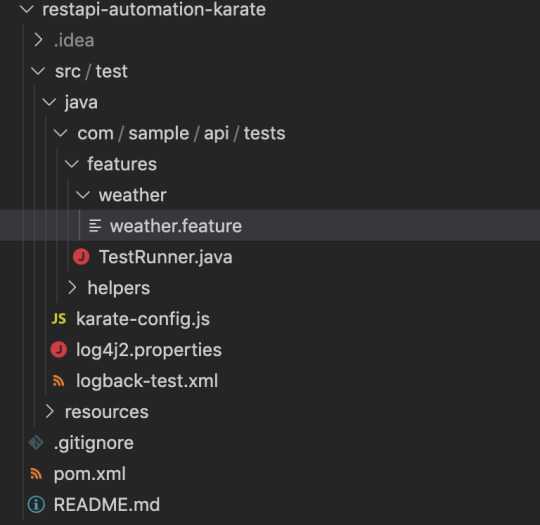Collapse the src / test folder
Viewport: 540px width, 525px height.
(38, 71)
